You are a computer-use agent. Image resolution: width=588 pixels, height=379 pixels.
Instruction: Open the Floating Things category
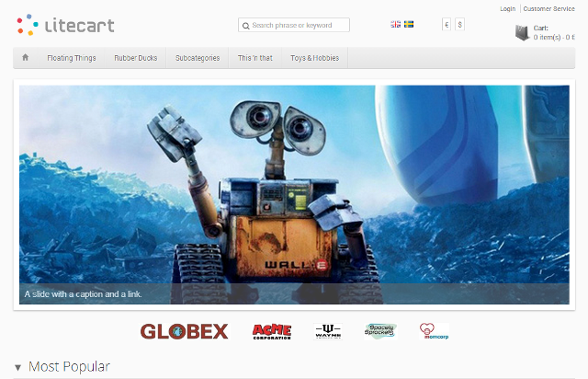pos(72,58)
